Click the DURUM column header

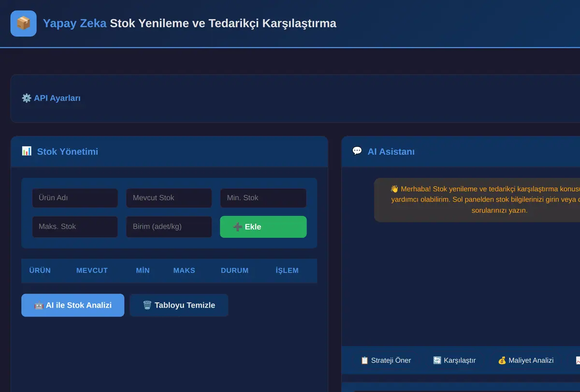[234, 270]
